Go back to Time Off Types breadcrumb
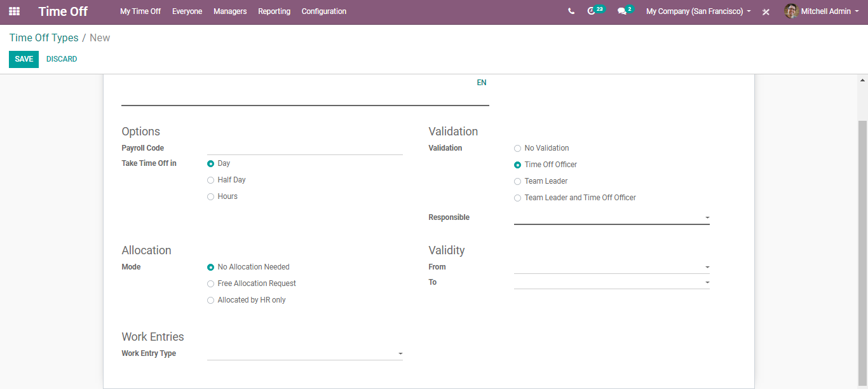Viewport: 868px width, 389px height. click(44, 38)
